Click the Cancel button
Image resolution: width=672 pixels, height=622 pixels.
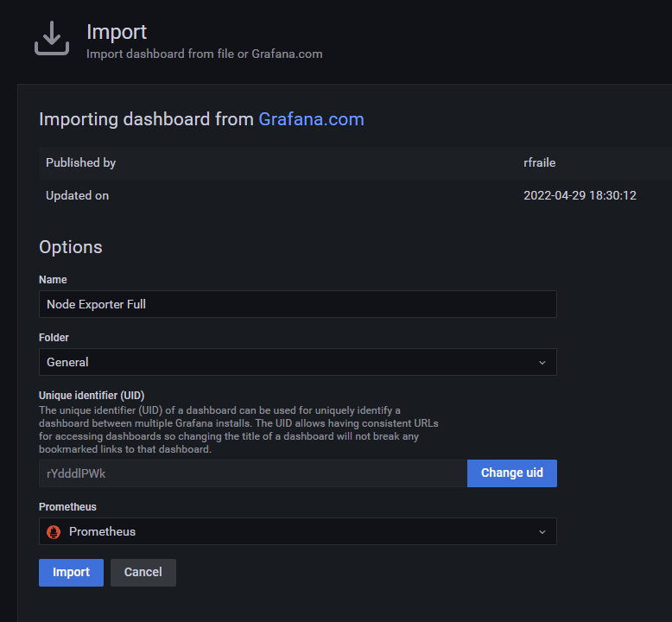pos(143,573)
